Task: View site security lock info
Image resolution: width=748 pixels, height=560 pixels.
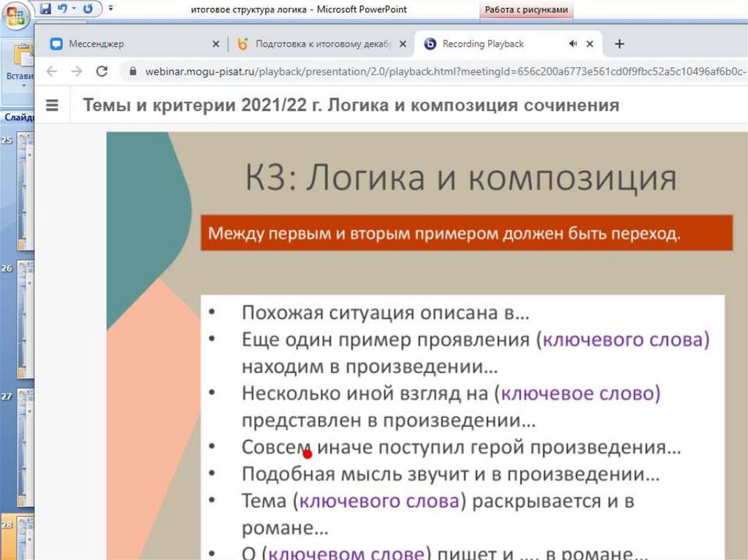Action: [132, 72]
